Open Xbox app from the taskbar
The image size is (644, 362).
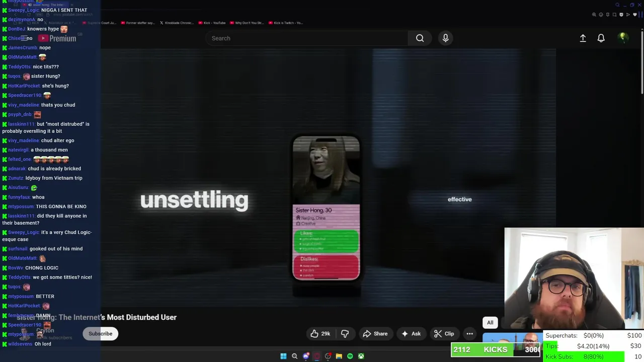click(361, 356)
